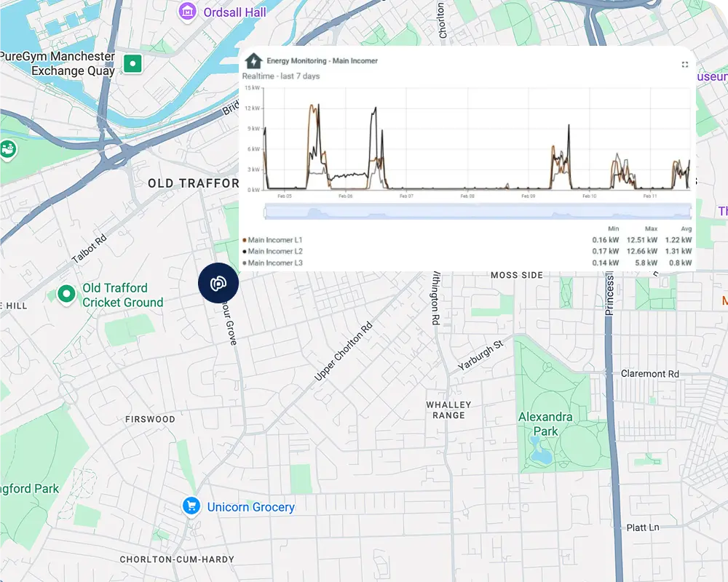728x582 pixels.
Task: Toggle Main Incomer L2 series in legend
Action: (275, 252)
